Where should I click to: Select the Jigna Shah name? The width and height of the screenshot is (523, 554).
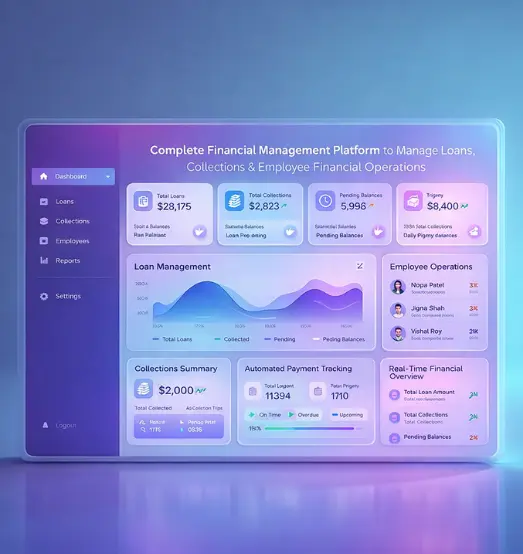(x=427, y=308)
